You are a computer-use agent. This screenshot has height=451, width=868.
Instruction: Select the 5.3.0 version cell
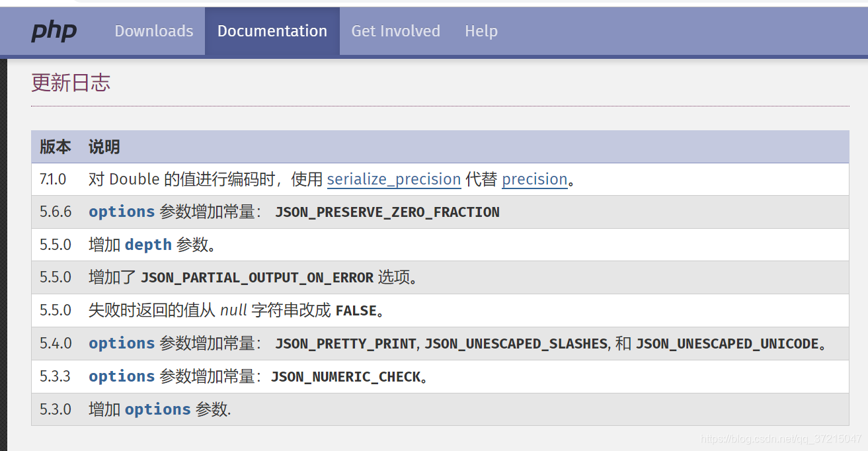click(x=56, y=409)
